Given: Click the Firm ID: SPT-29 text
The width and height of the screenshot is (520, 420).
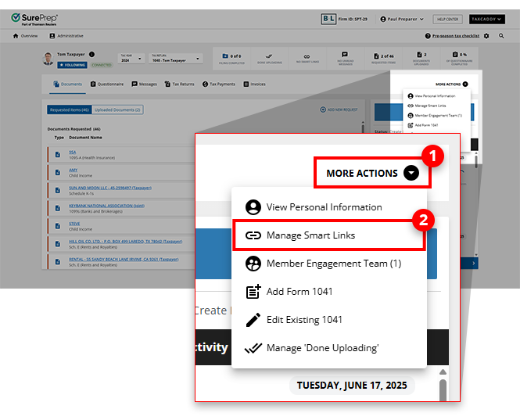Looking at the screenshot, I should click(x=353, y=20).
